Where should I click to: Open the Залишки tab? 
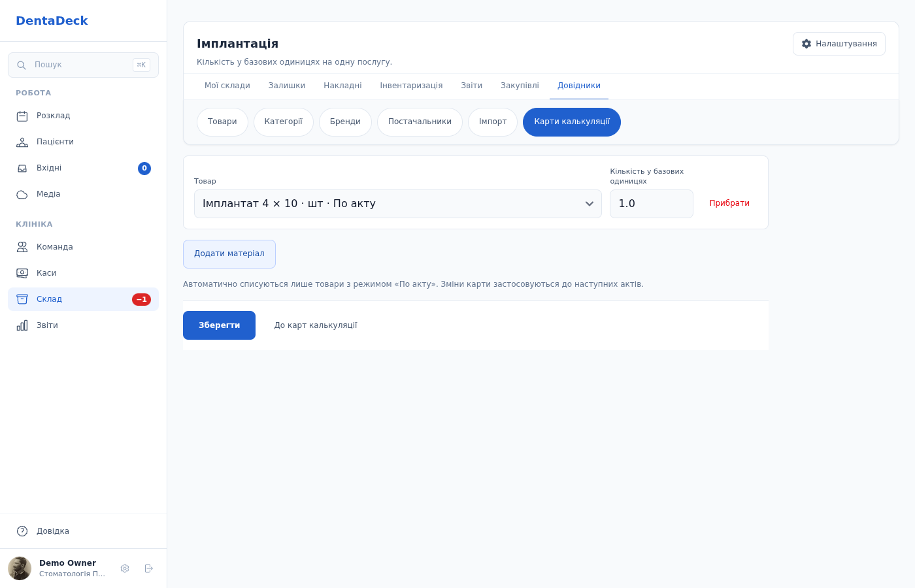pos(287,86)
